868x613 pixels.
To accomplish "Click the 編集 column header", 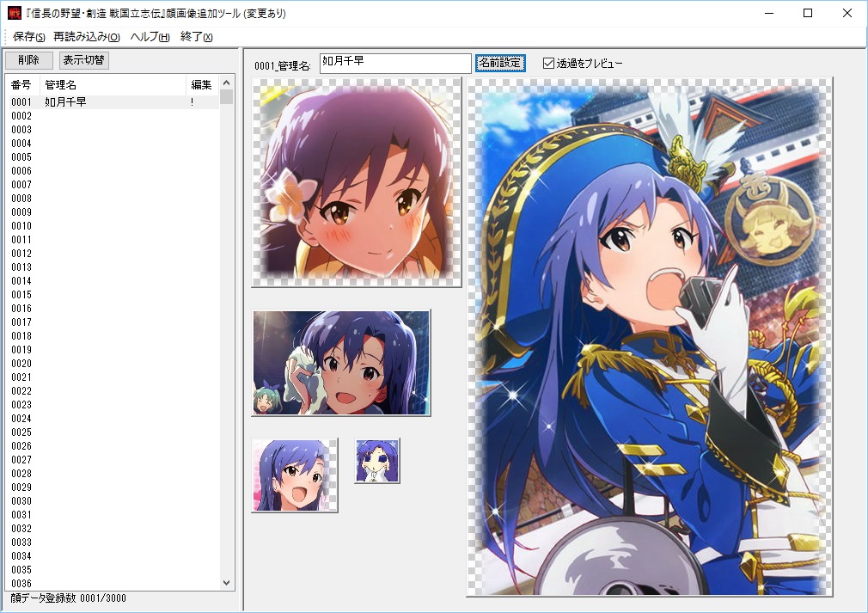I will [202, 85].
